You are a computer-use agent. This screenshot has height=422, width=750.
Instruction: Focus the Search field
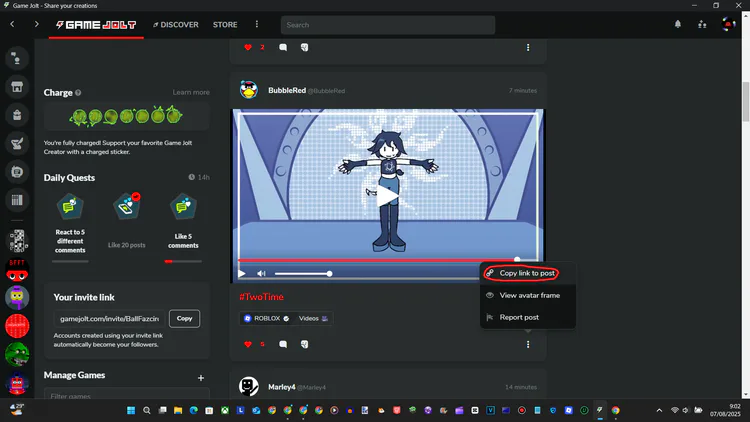pos(388,25)
